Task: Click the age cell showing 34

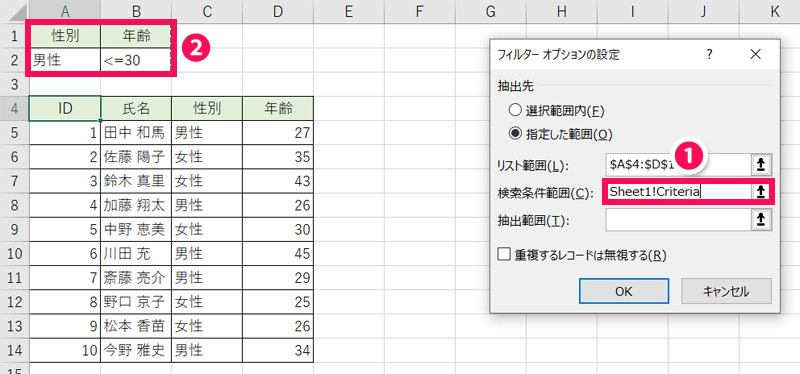Action: (278, 351)
